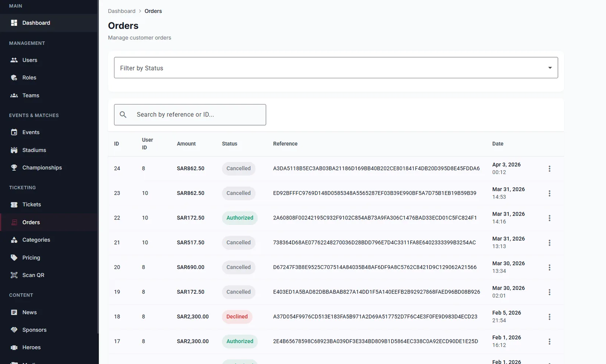Image resolution: width=606 pixels, height=364 pixels.
Task: Click the Sponsors handshake icon
Action: click(x=14, y=330)
